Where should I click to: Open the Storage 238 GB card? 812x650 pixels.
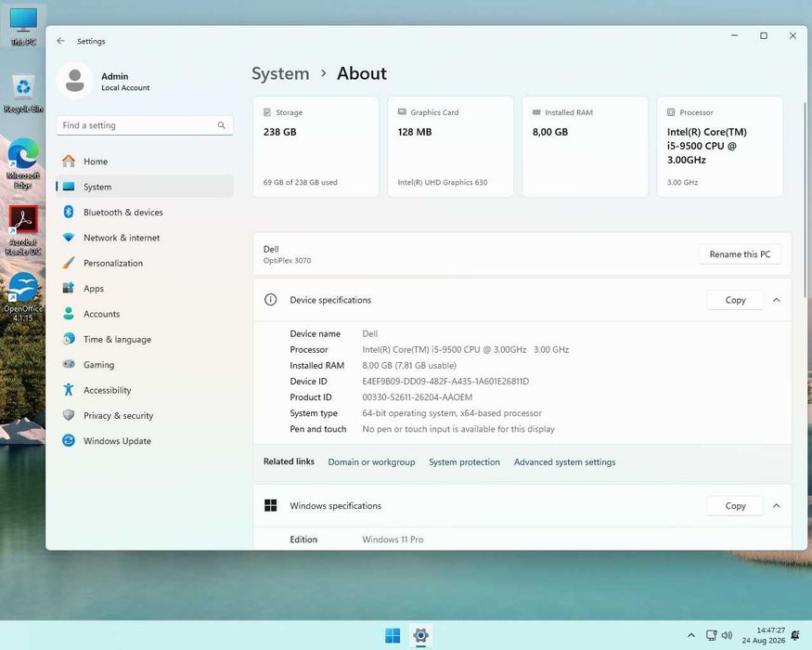316,147
